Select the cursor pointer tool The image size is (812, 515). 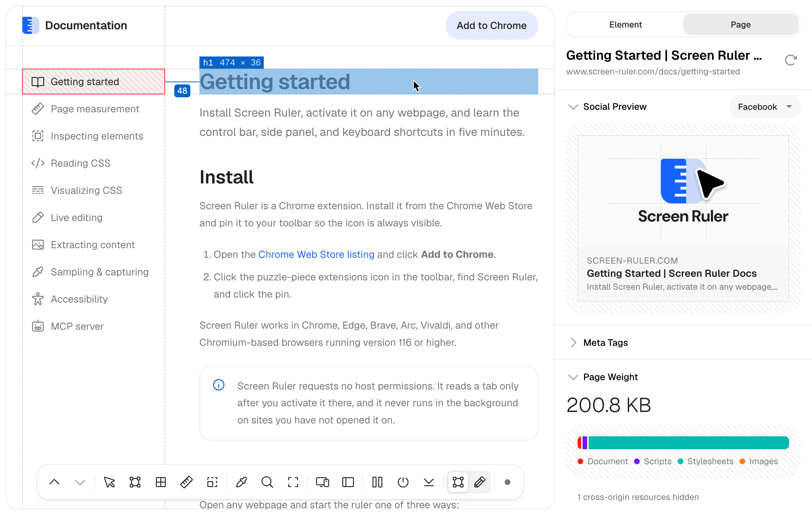[109, 482]
